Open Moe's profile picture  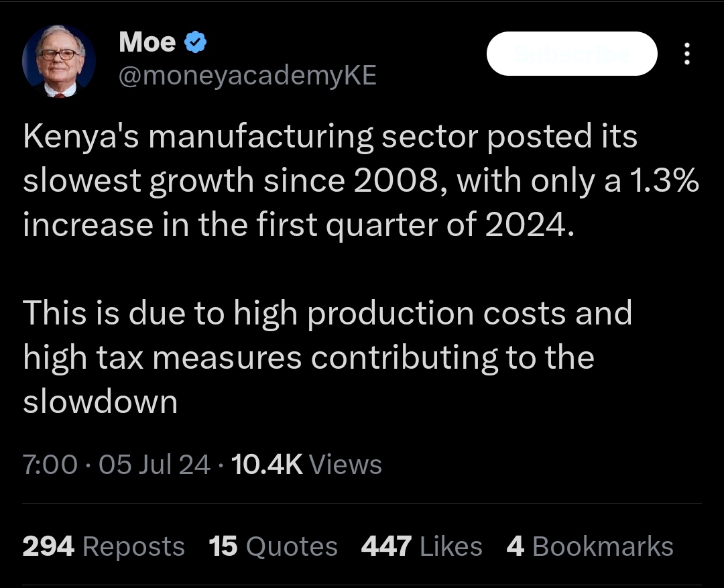coord(59,62)
